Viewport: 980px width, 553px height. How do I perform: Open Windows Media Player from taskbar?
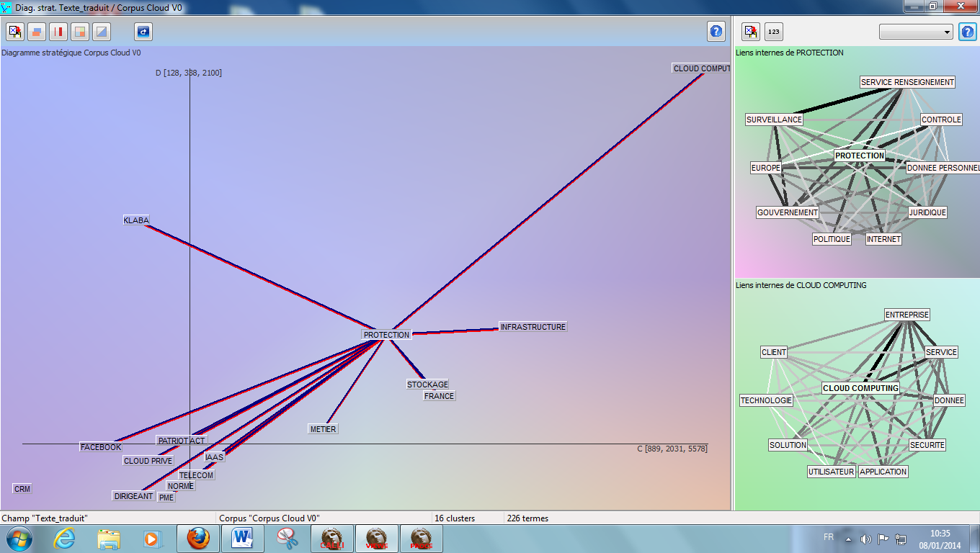click(x=151, y=539)
